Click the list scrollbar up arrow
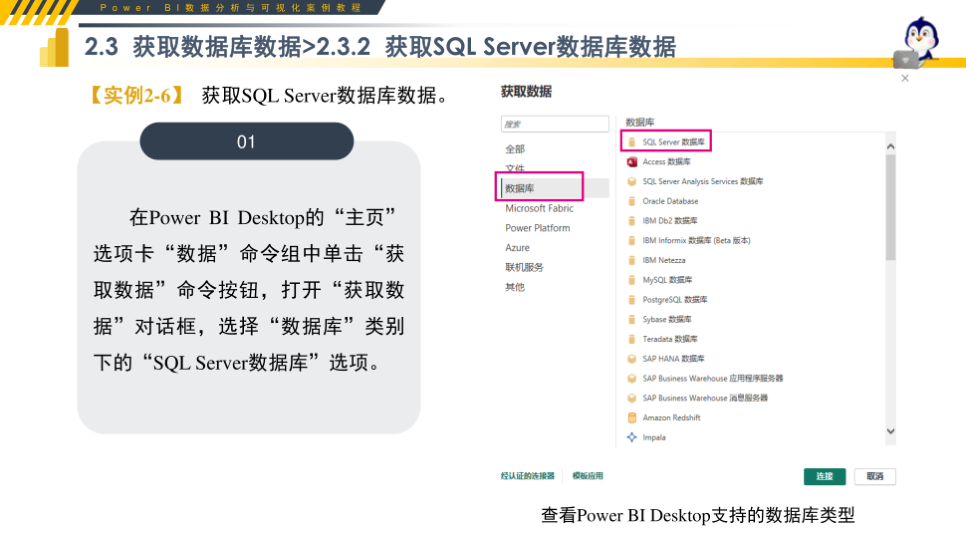Screen dimensions: 966x544 coord(890,147)
